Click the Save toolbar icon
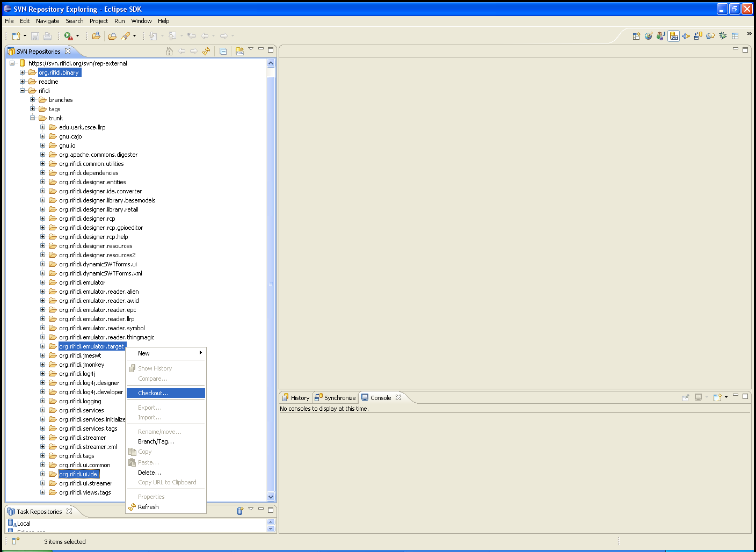Screen dimensions: 756x552 [35, 36]
